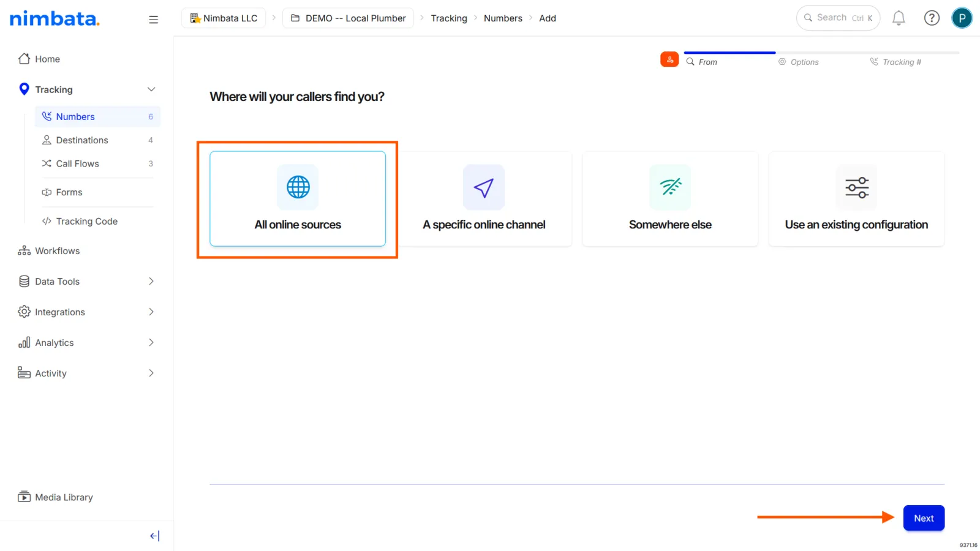Open the Nimbata LLC account breadcrumb

click(x=224, y=18)
